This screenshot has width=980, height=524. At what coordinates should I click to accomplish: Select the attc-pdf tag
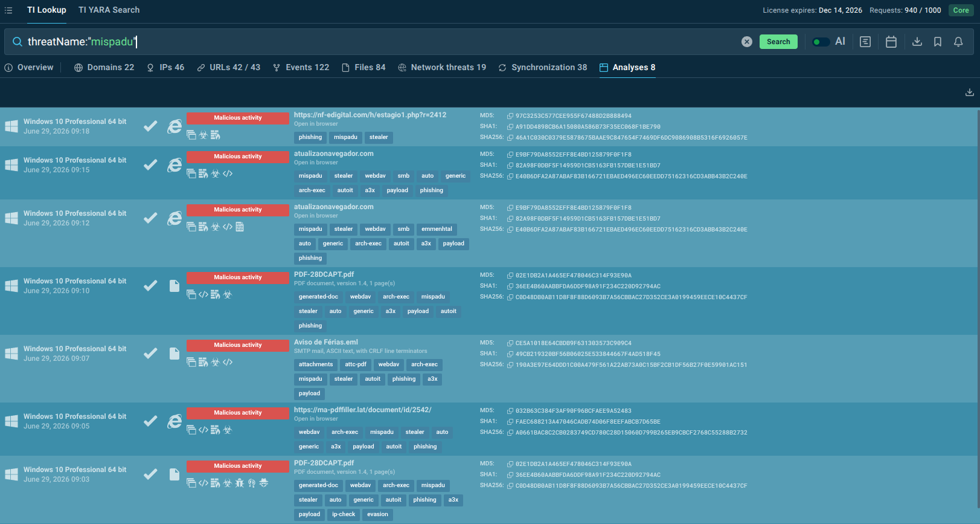tap(356, 364)
